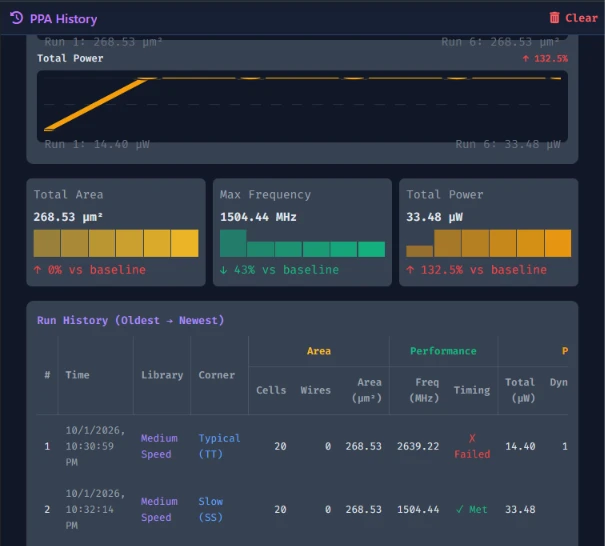Click the Run History (Oldest → Newest) heading
The width and height of the screenshot is (605, 546).
pyautogui.click(x=130, y=320)
